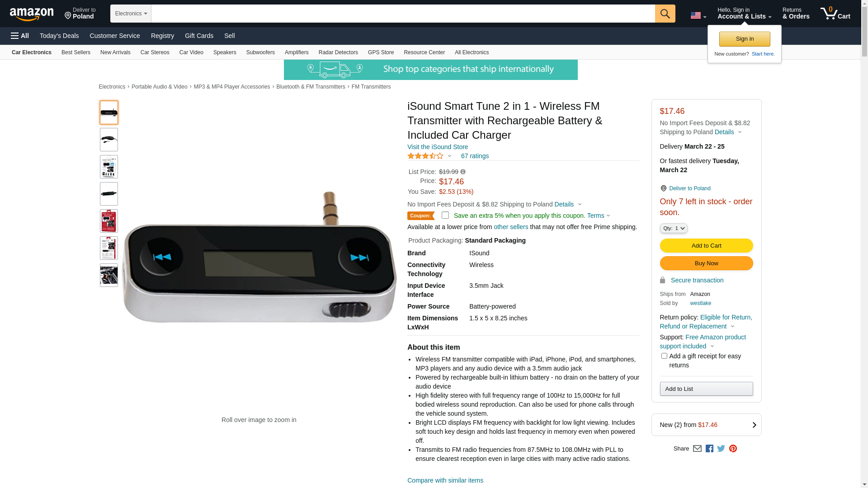Click the list price info icon

tap(463, 172)
